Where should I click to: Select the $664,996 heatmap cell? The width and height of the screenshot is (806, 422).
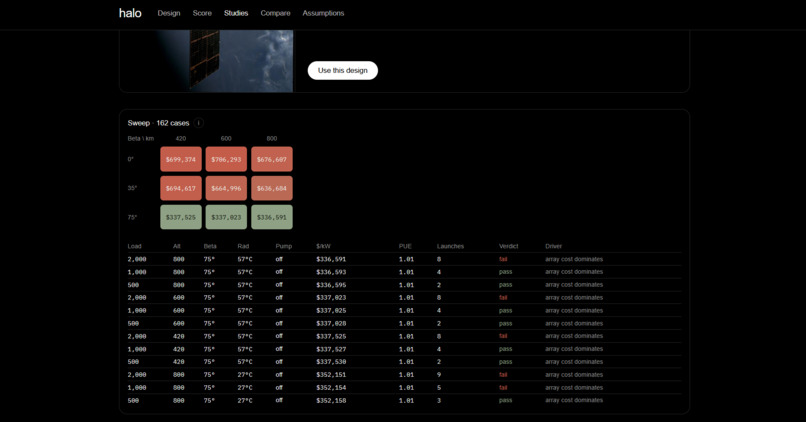[226, 188]
